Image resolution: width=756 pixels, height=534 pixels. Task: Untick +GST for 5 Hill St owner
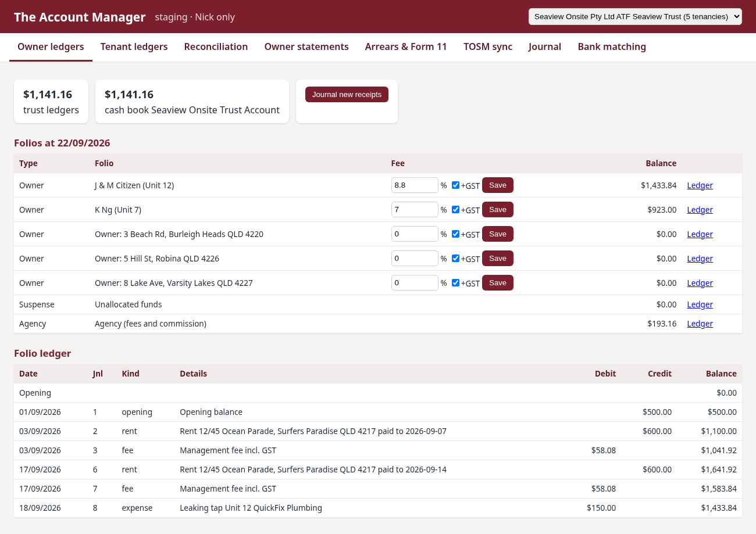click(455, 259)
